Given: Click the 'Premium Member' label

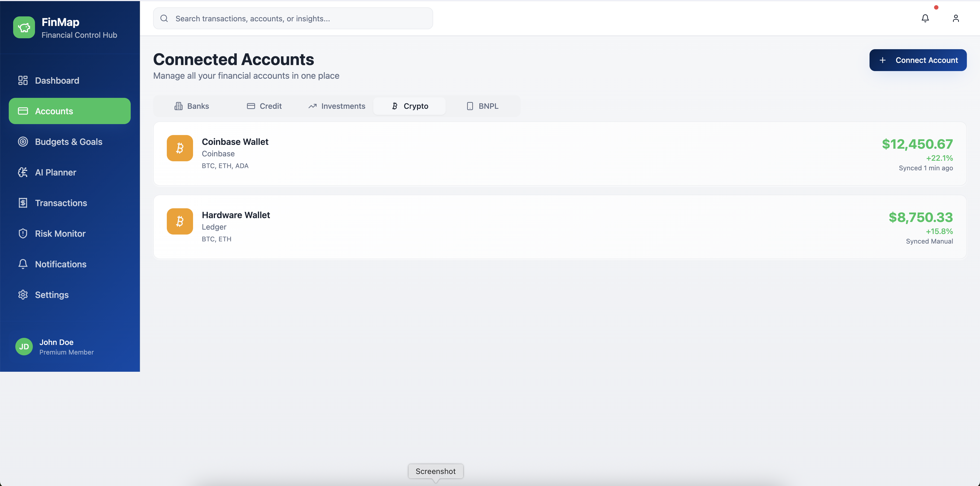Looking at the screenshot, I should click(x=66, y=352).
